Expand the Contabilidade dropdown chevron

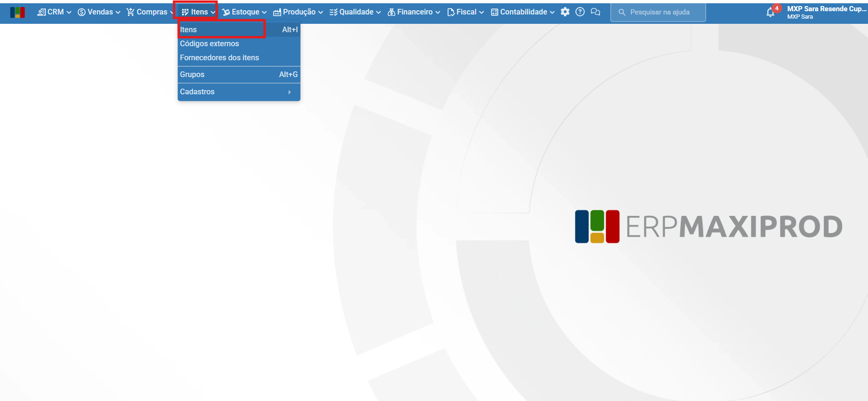(x=552, y=13)
